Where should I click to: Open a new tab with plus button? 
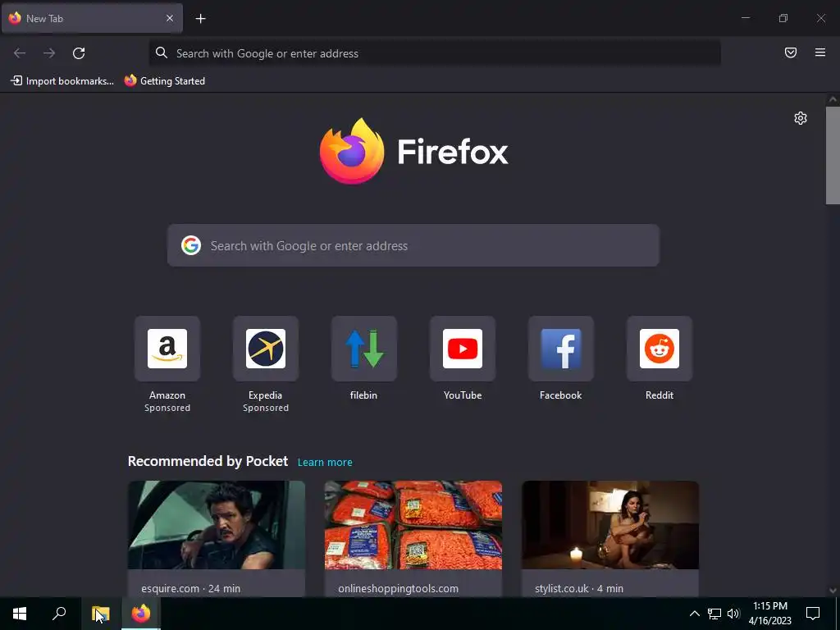coord(200,19)
